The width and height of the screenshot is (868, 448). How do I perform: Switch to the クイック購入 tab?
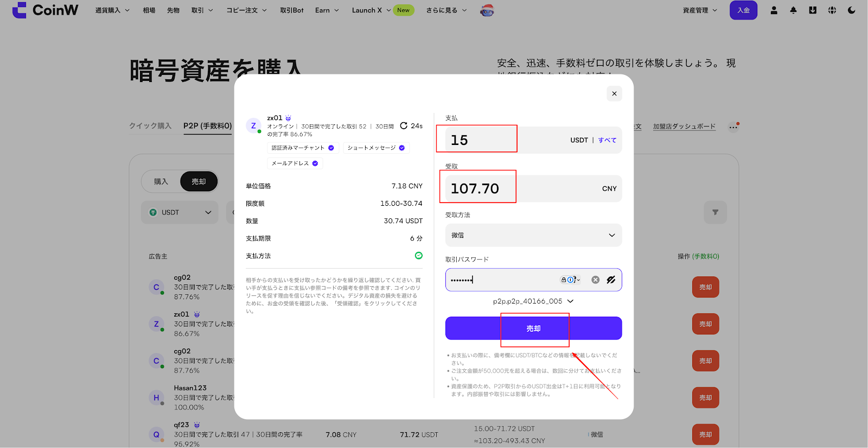tap(150, 126)
